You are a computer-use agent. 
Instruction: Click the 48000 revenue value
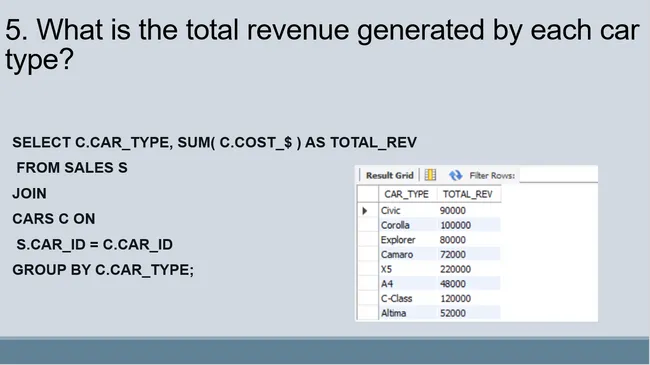pyautogui.click(x=453, y=284)
